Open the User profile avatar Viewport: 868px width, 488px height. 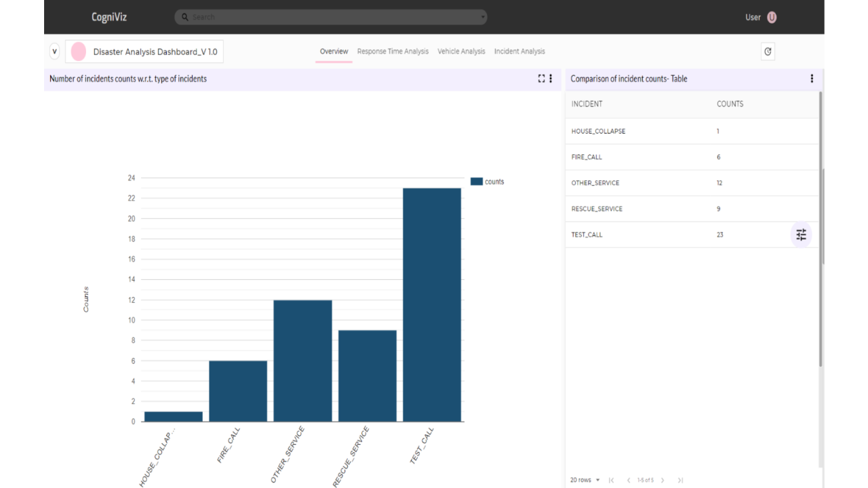(772, 18)
